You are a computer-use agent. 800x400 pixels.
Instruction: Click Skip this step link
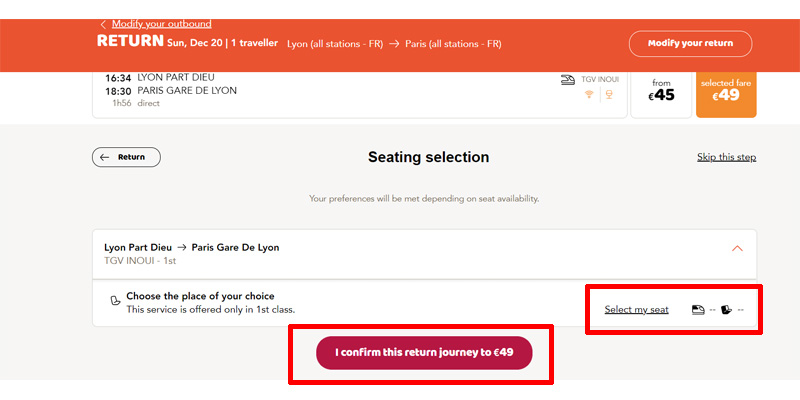[x=727, y=157]
